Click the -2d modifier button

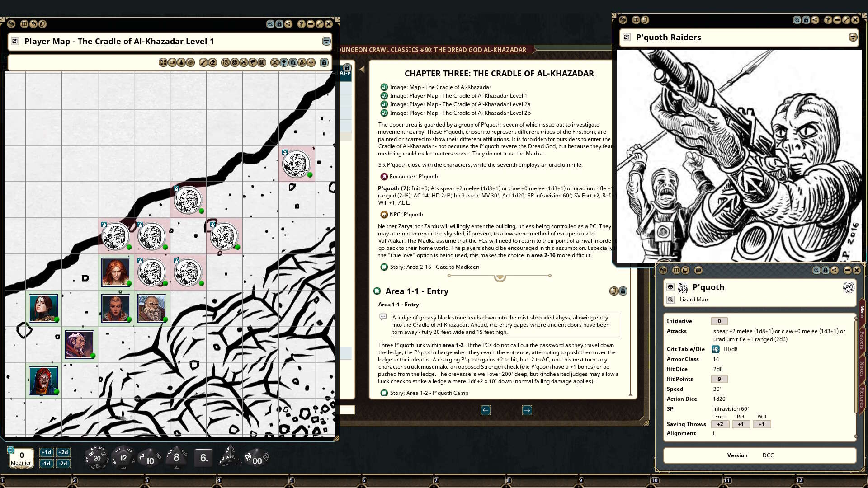[x=63, y=464]
